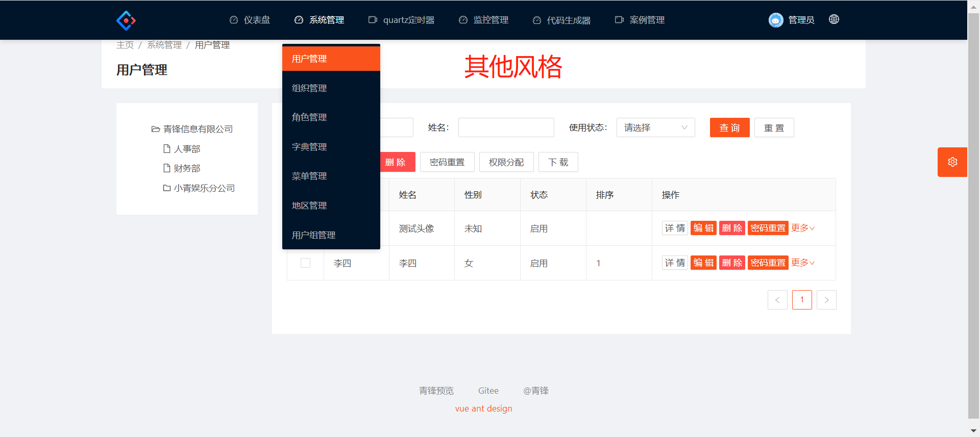Click the 主页 breadcrumb link
Viewport: 980px width, 437px height.
point(125,45)
